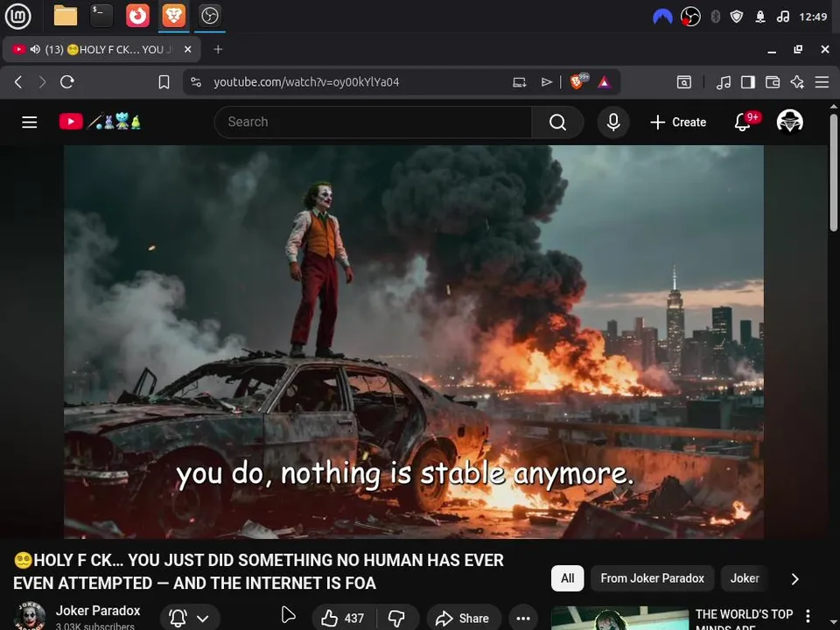Open a new browser tab
840x630 pixels.
tap(218, 49)
